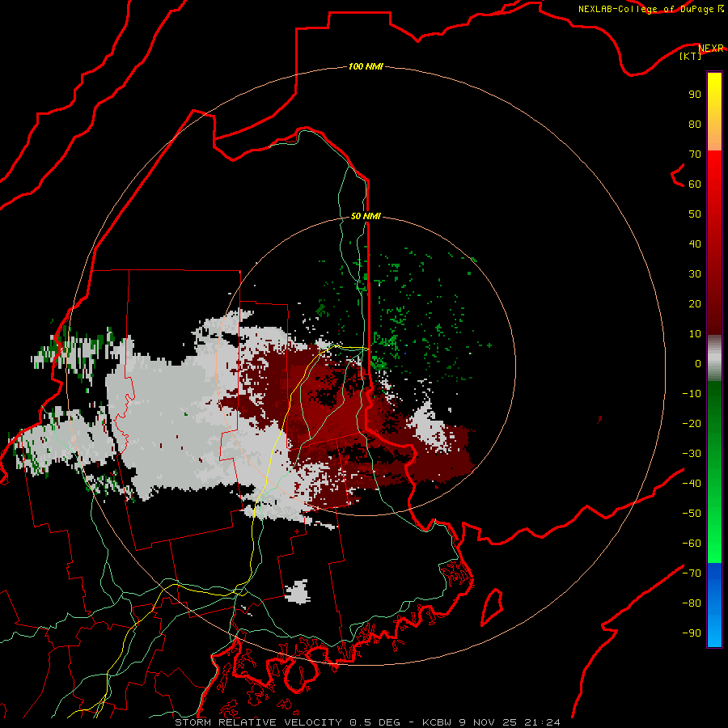Click the -20 value on the velocity scale
Screen dimensions: 728x728
pos(692,424)
